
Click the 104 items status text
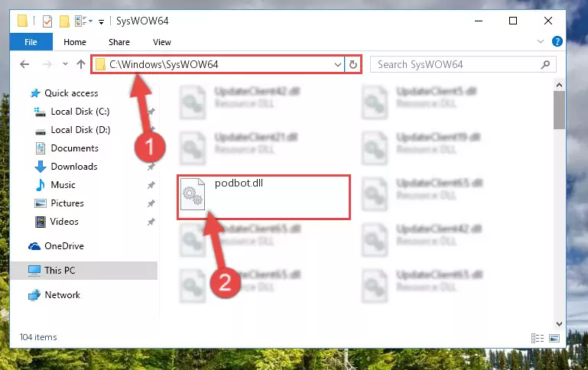(x=38, y=337)
